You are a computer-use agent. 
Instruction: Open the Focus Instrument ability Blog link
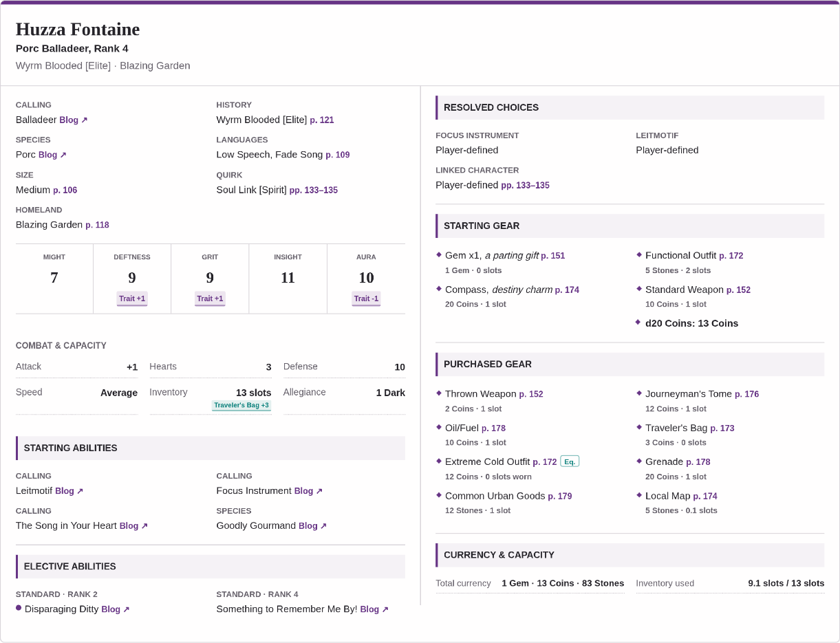point(308,491)
